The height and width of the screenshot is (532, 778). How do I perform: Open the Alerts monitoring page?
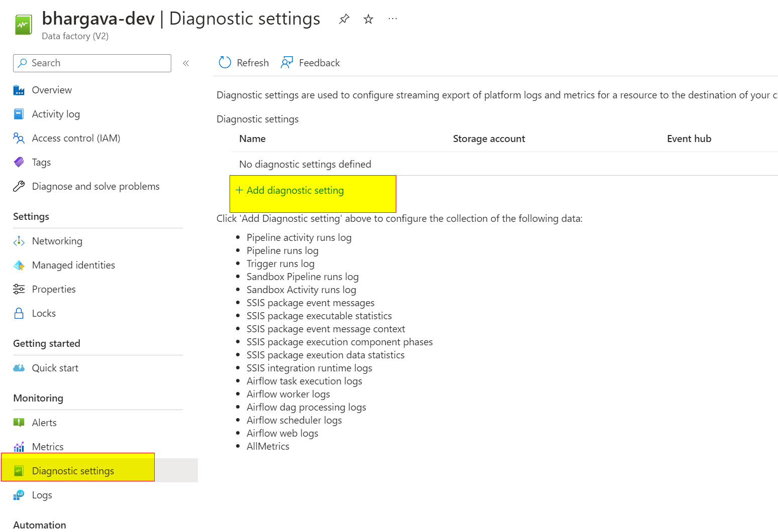tap(44, 423)
